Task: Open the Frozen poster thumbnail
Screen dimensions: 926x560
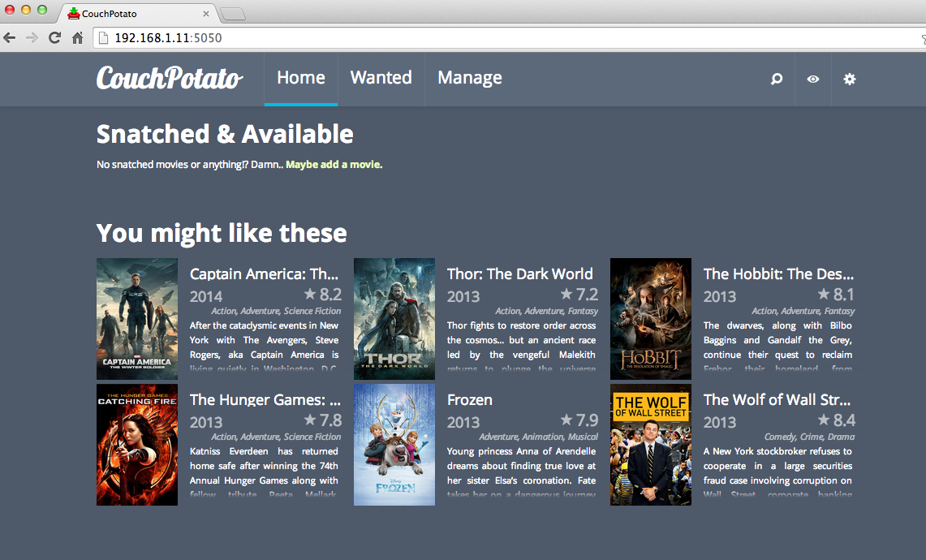Action: 394,445
